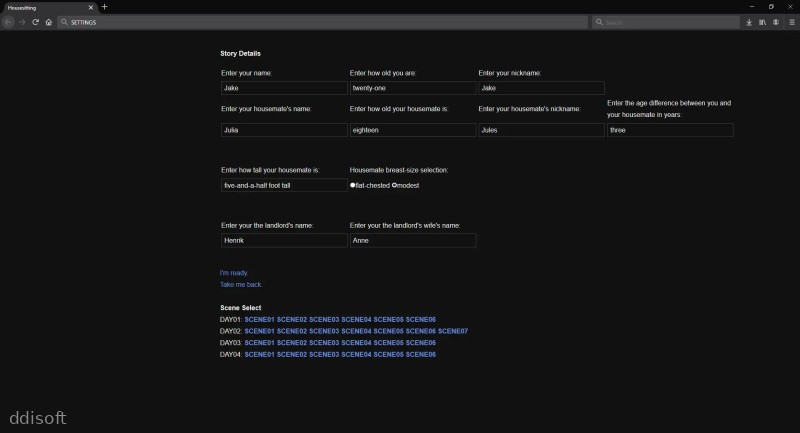Open the account icon in the toolbar
This screenshot has width=800, height=433.
776,22
